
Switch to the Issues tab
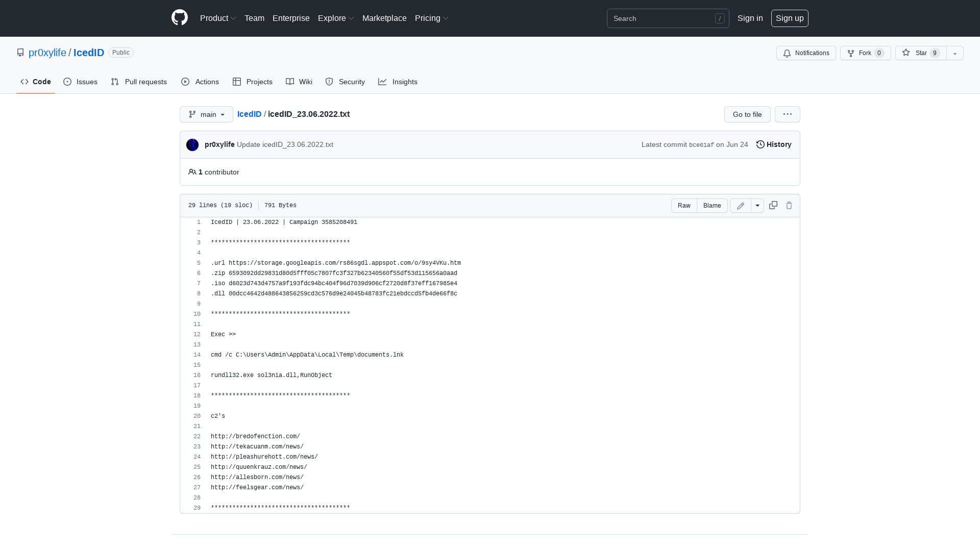[x=80, y=82]
